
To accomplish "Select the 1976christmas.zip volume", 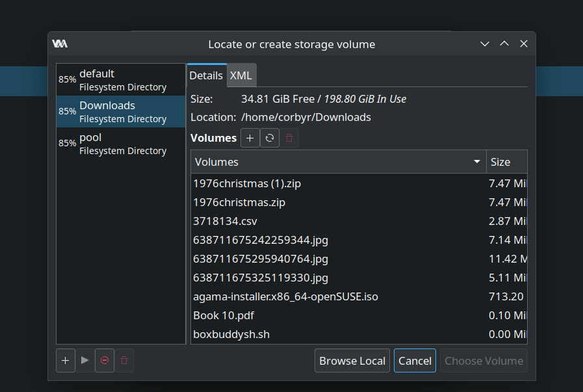I will pos(359,202).
